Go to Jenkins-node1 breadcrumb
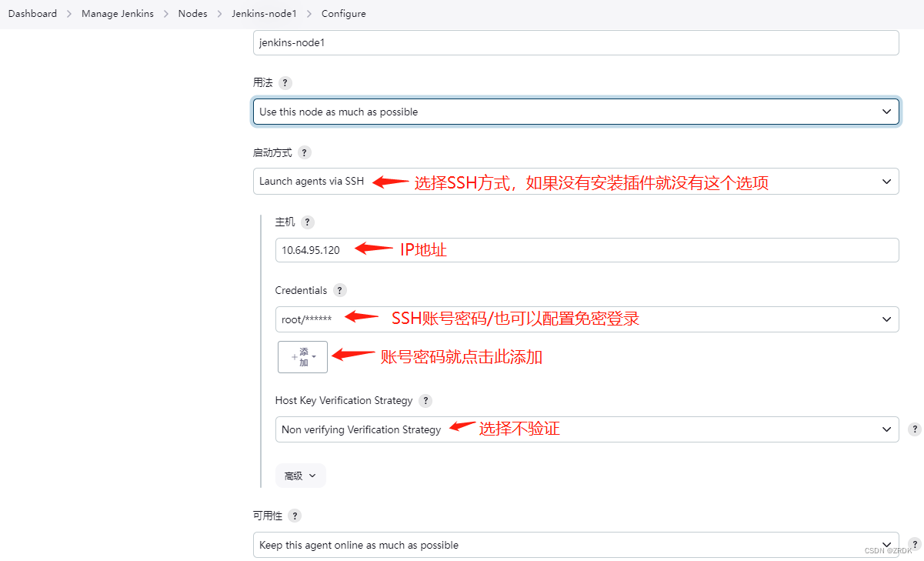The image size is (924, 561). coord(264,14)
